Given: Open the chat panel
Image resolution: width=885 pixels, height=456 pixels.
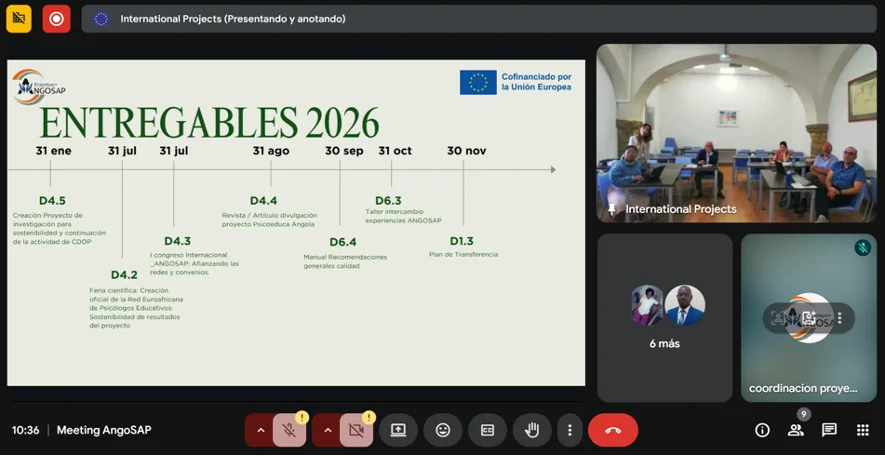Looking at the screenshot, I should pyautogui.click(x=829, y=430).
